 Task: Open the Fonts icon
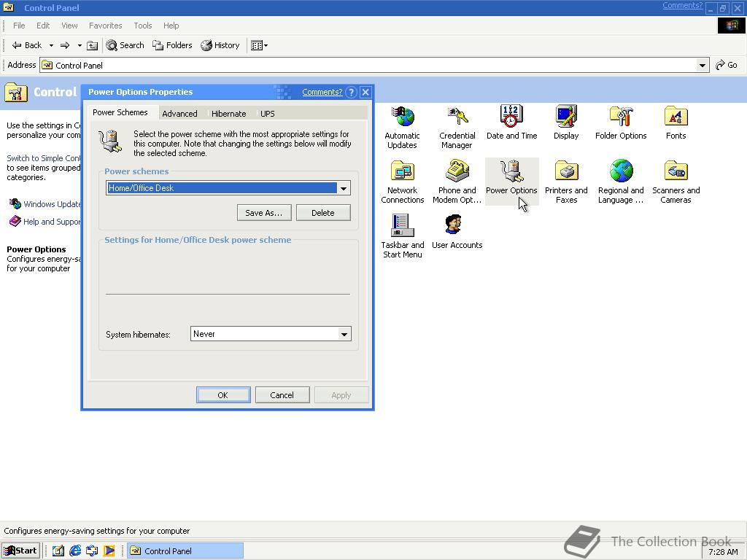(676, 122)
